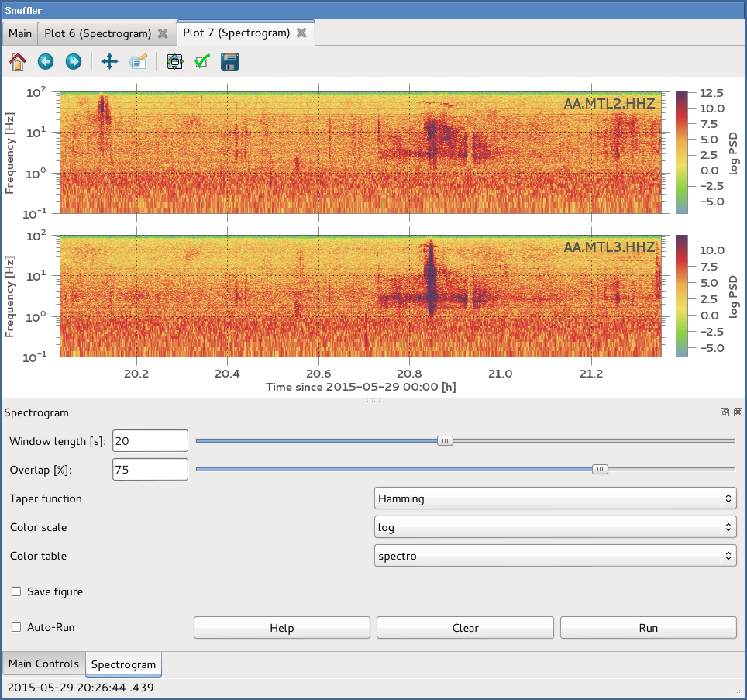The height and width of the screenshot is (700, 747).
Task: Switch to the Main Controls tab
Action: point(43,664)
